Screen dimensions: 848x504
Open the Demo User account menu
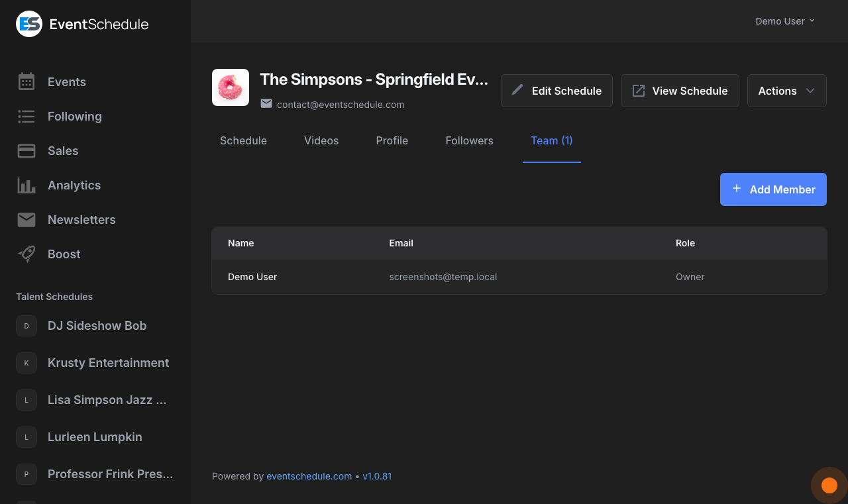coord(784,21)
